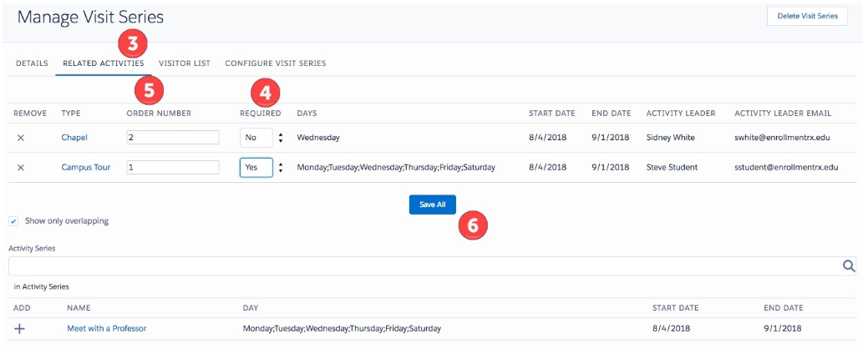The width and height of the screenshot is (868, 354).
Task: Remove the Chapel activity row
Action: click(21, 137)
